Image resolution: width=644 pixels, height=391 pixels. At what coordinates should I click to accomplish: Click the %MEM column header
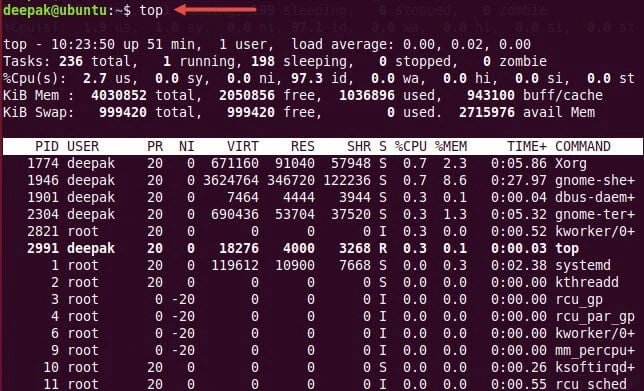click(451, 146)
